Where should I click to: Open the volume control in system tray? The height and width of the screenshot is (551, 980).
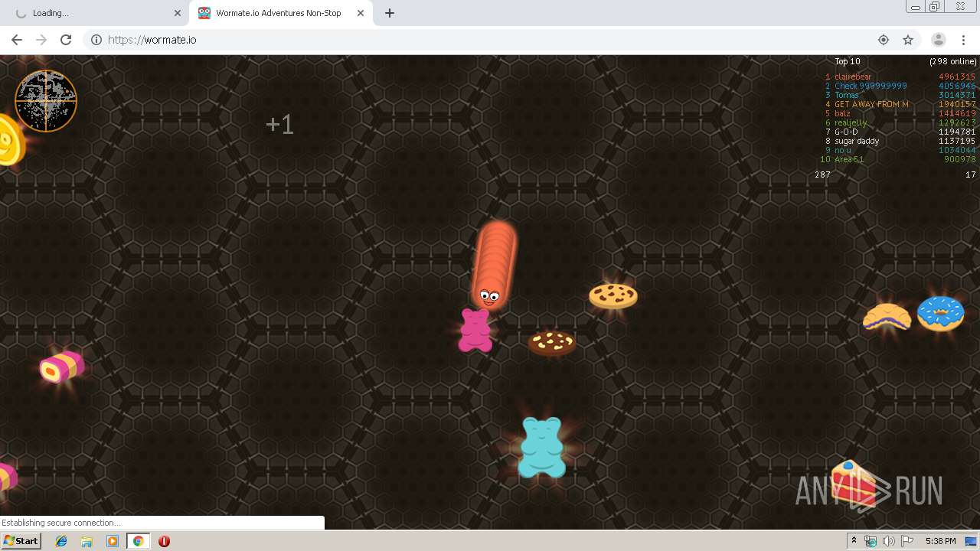pyautogui.click(x=888, y=541)
